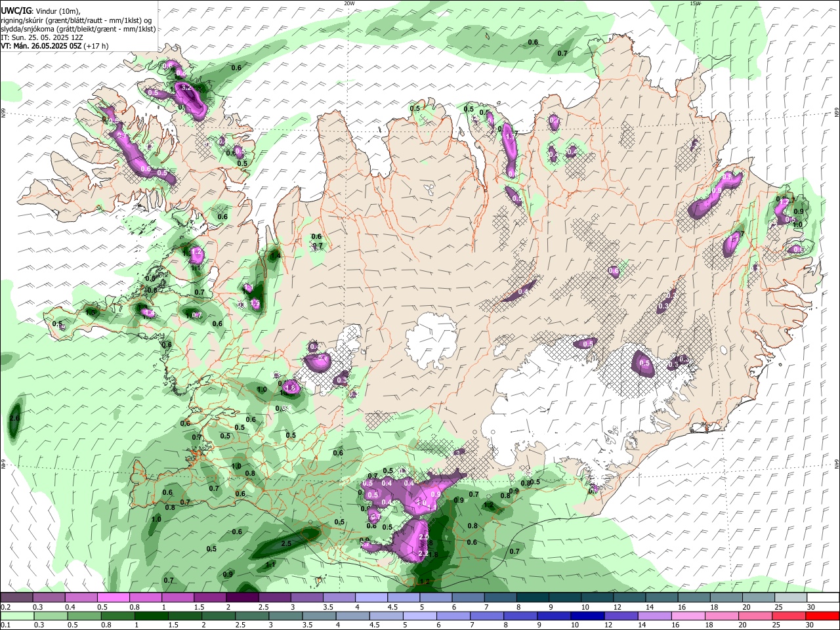840x630 pixels.
Task: Click the 'rigning/skúrir' description line in the header
Action: pyautogui.click(x=77, y=20)
